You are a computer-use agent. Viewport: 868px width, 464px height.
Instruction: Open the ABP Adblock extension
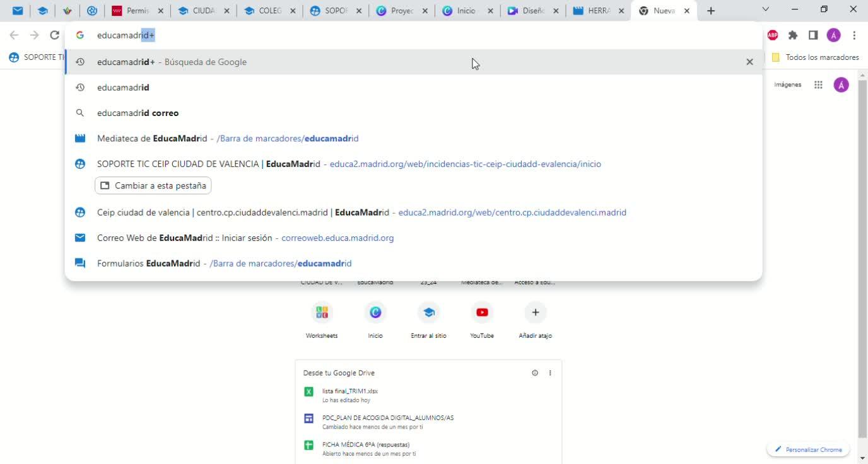(x=773, y=35)
